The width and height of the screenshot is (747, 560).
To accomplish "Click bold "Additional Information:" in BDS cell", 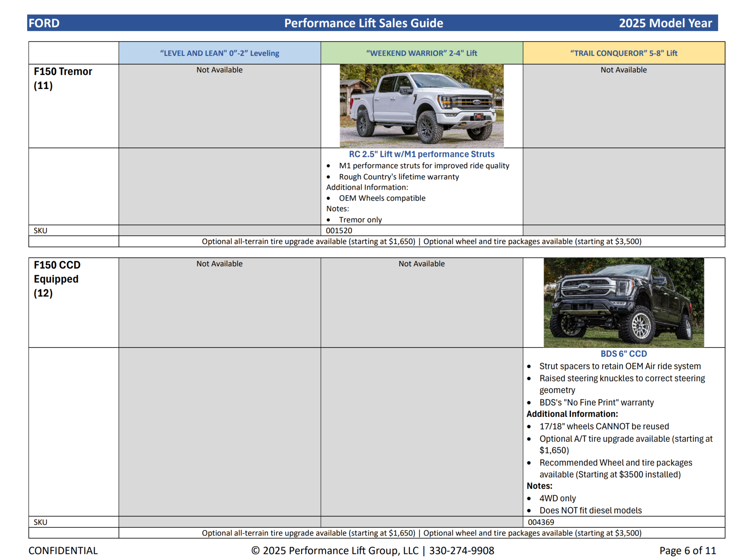I will tap(572, 414).
